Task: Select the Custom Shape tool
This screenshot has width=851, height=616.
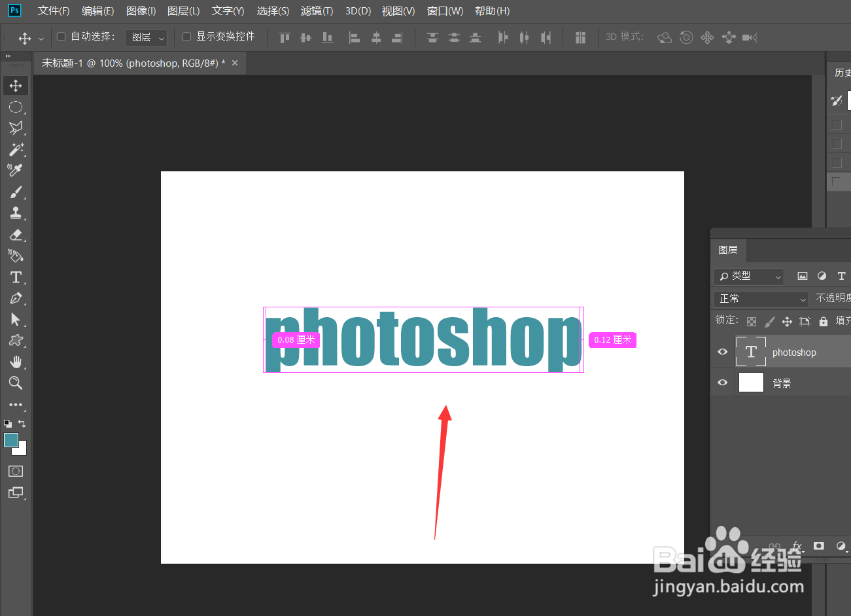Action: point(16,340)
